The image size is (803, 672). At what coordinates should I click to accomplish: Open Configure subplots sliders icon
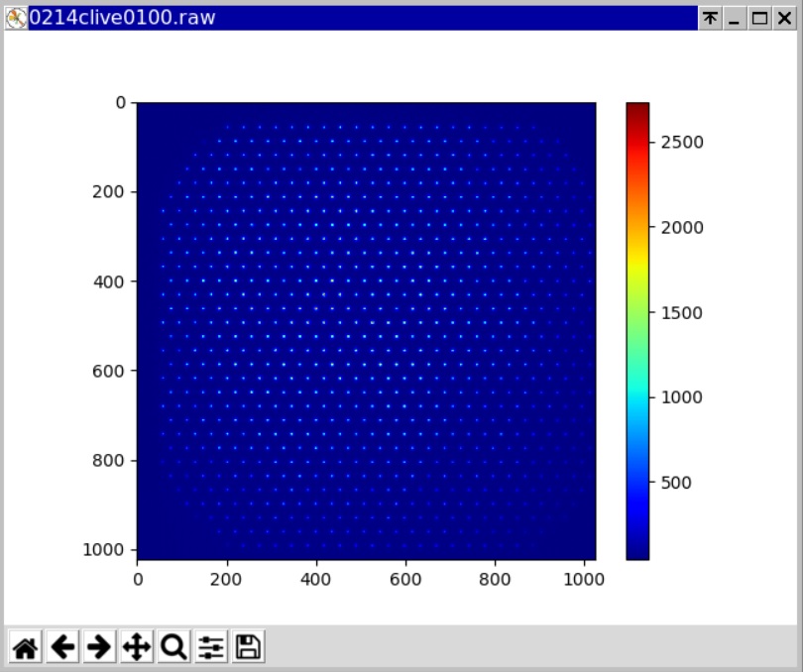(x=210, y=647)
